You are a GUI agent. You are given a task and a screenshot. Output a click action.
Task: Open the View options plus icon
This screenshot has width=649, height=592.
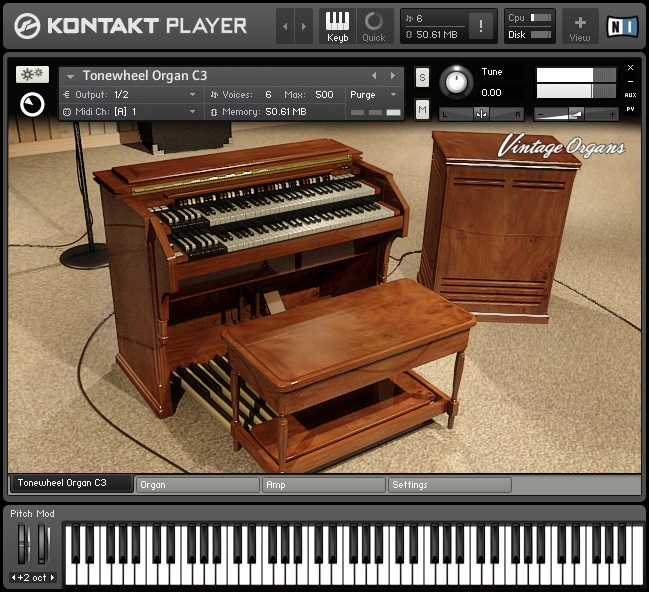580,26
